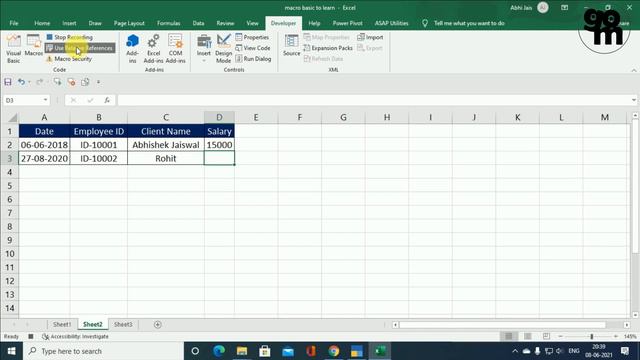The height and width of the screenshot is (360, 640).
Task: Switch to the Formulas tab
Action: coord(169,23)
